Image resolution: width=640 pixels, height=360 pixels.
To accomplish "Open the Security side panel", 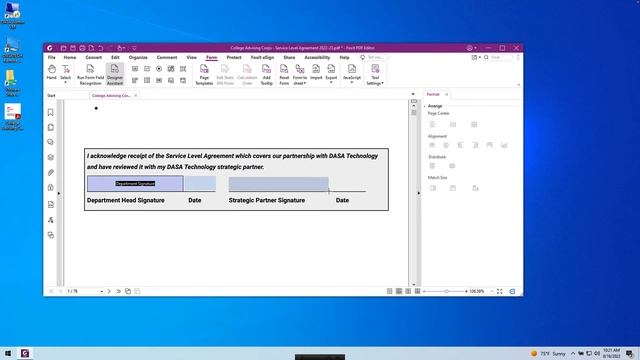I will (x=51, y=187).
